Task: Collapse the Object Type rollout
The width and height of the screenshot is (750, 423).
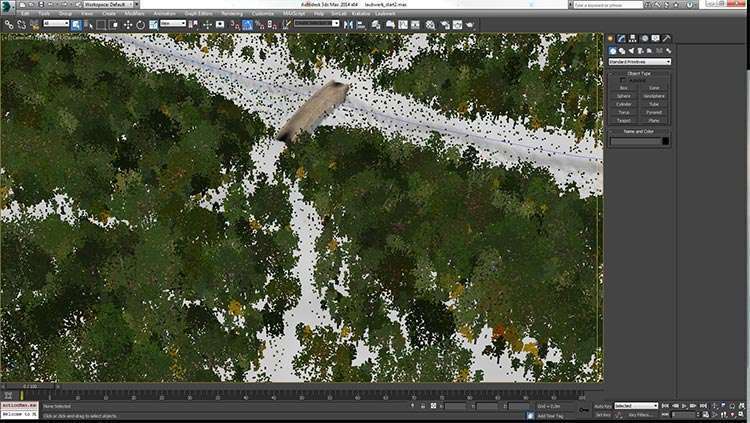Action: 639,73
